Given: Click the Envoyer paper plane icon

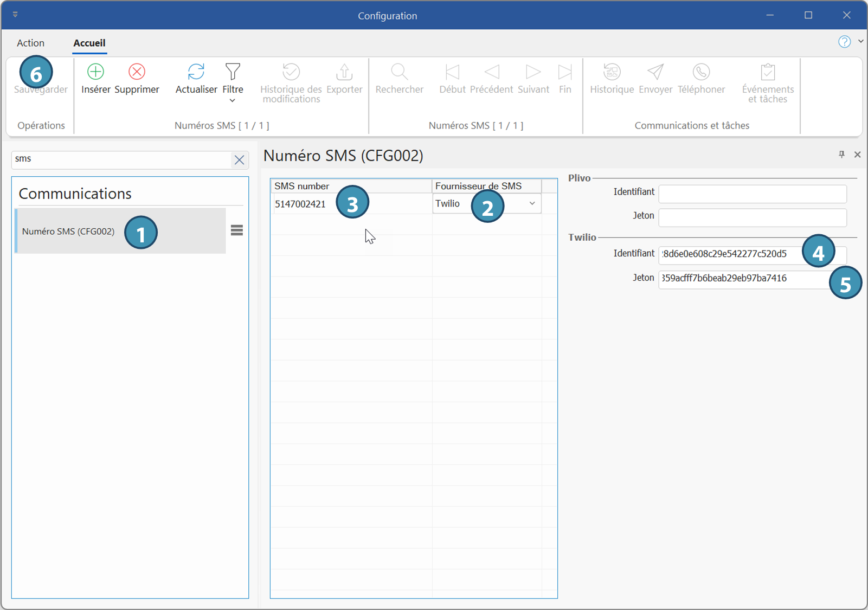Looking at the screenshot, I should 655,72.
